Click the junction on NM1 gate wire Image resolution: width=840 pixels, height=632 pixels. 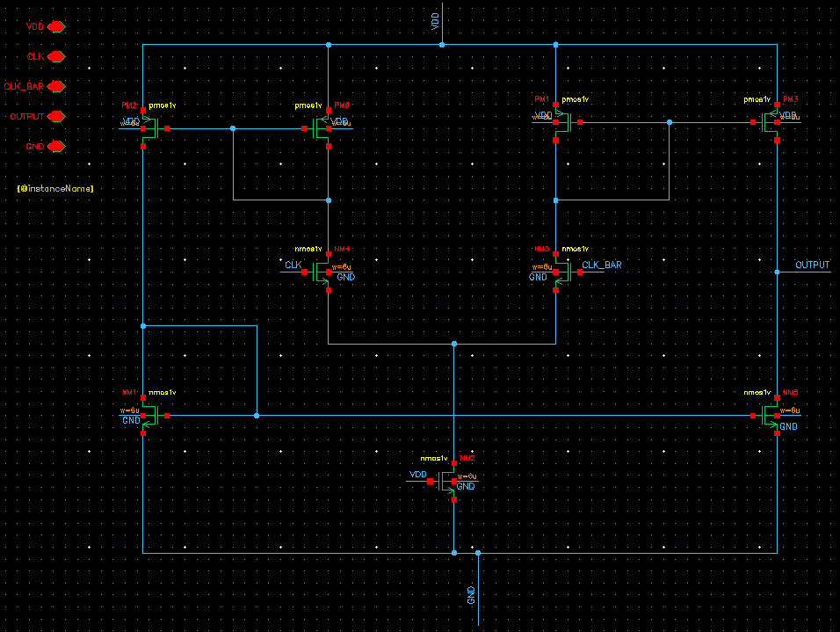click(x=257, y=416)
